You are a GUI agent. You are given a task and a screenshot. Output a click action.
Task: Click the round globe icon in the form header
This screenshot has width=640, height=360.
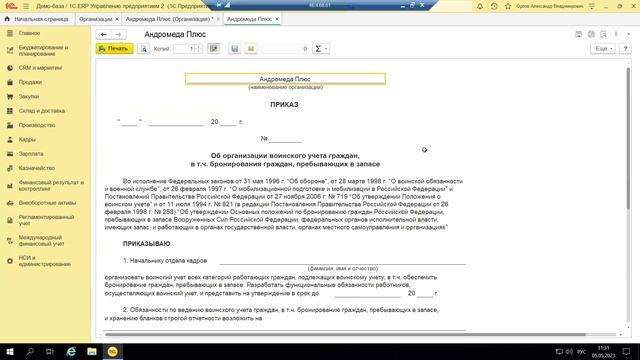pos(591,34)
